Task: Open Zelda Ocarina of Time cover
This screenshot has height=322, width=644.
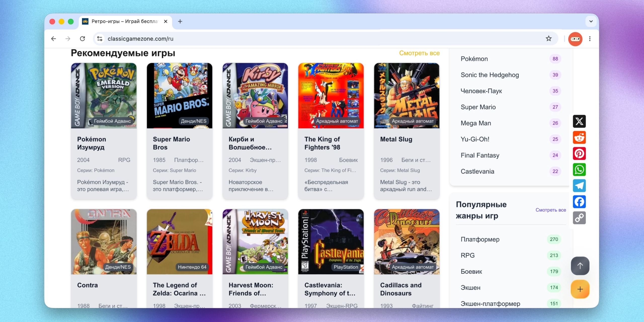Action: [x=179, y=242]
